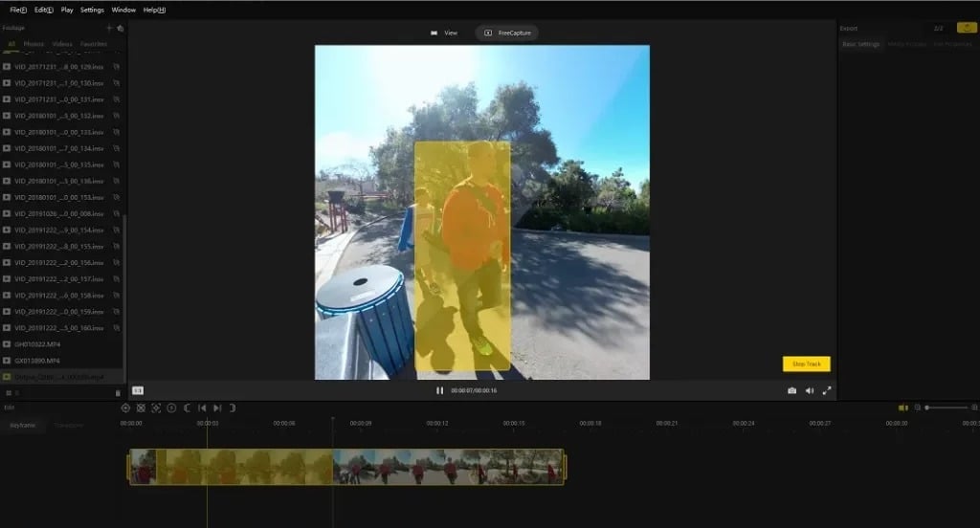Click the tag icon on the 00_158.insv row
The height and width of the screenshot is (528, 980).
coord(116,295)
